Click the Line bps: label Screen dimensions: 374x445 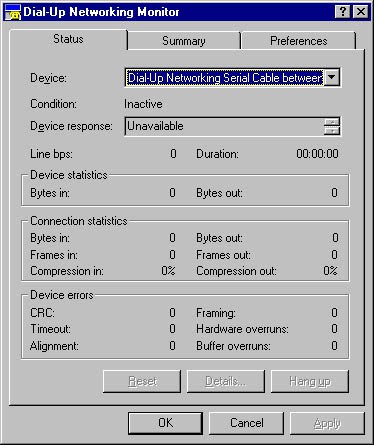(51, 154)
